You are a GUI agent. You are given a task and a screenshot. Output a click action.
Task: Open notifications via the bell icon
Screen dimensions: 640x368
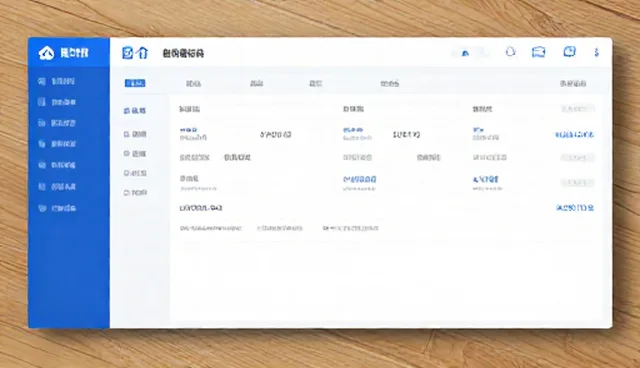point(510,52)
